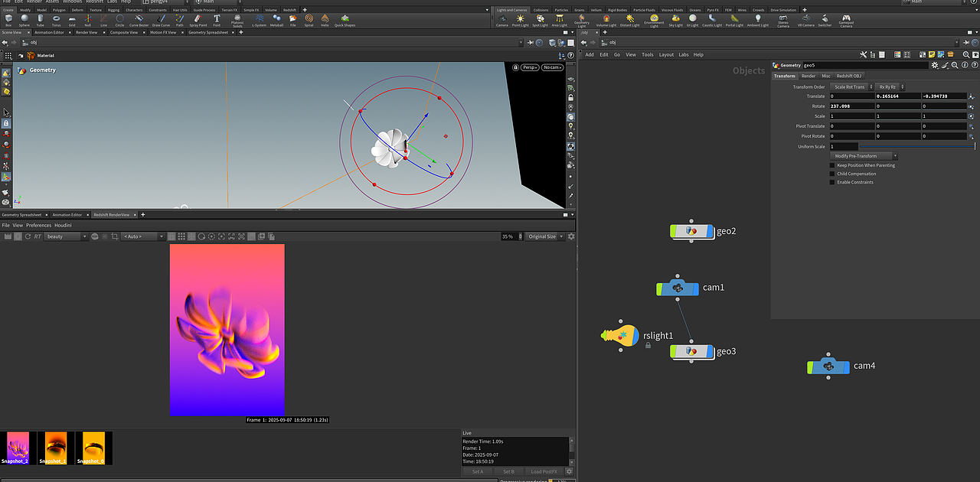Click the Rotate X value 237.098

[x=852, y=106]
